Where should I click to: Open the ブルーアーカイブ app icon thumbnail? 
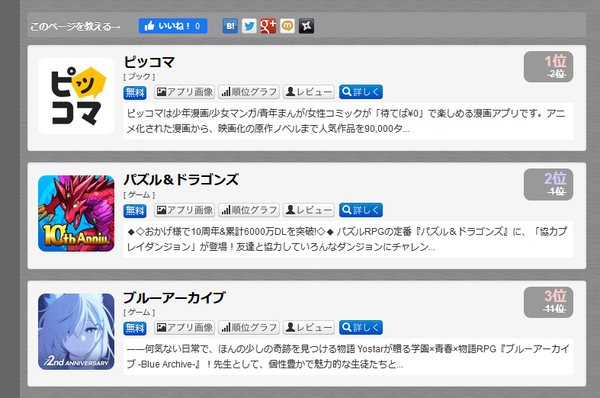(x=76, y=331)
